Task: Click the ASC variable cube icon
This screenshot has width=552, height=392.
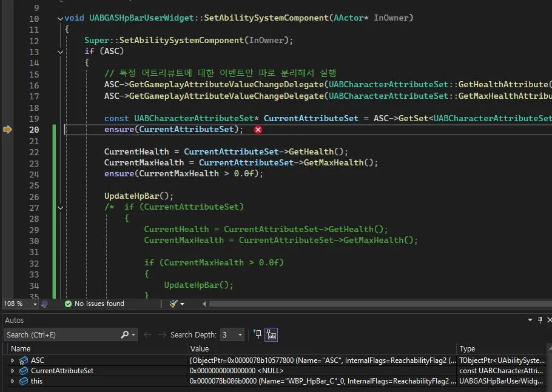Action: pyautogui.click(x=24, y=360)
